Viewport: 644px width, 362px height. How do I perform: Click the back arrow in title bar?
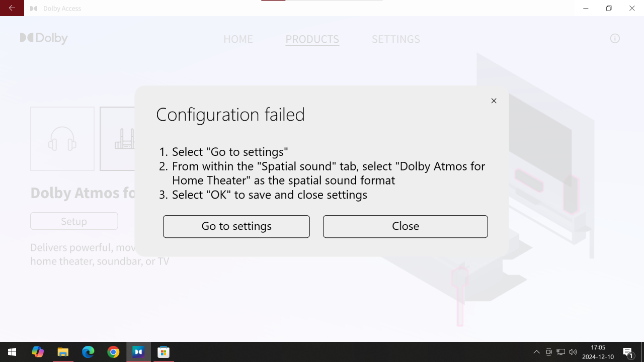tap(12, 8)
